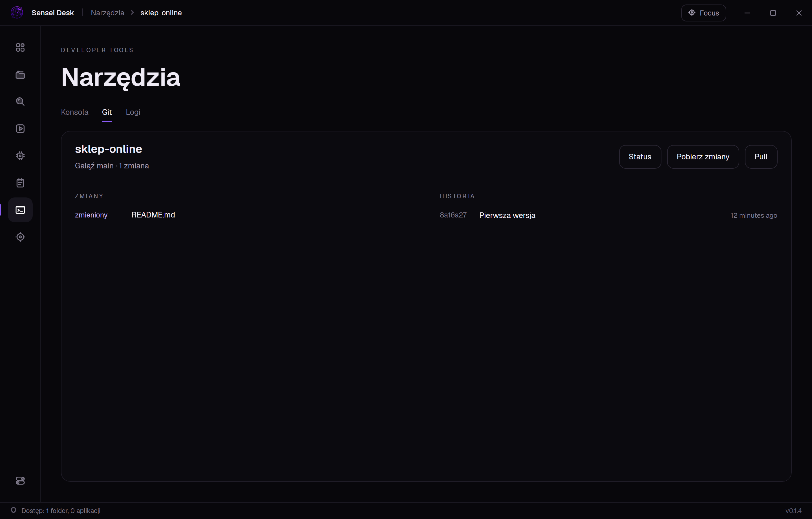
Task: Click the Sensei Desk app title
Action: point(53,13)
